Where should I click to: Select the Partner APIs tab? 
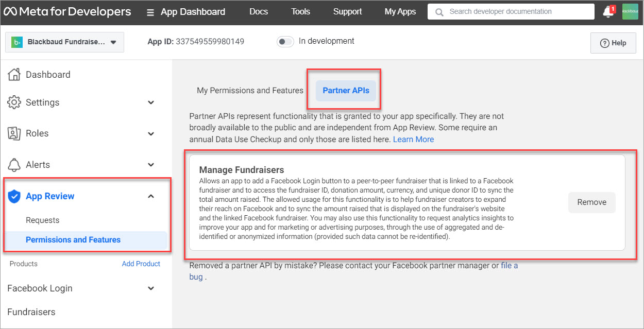(x=346, y=91)
